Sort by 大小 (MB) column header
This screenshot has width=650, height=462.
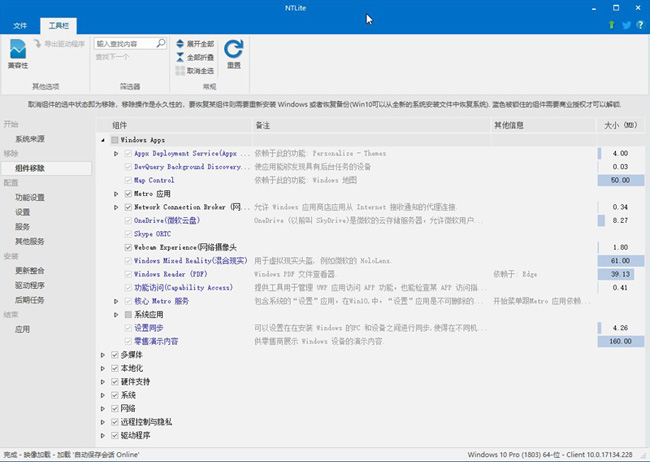coord(620,125)
